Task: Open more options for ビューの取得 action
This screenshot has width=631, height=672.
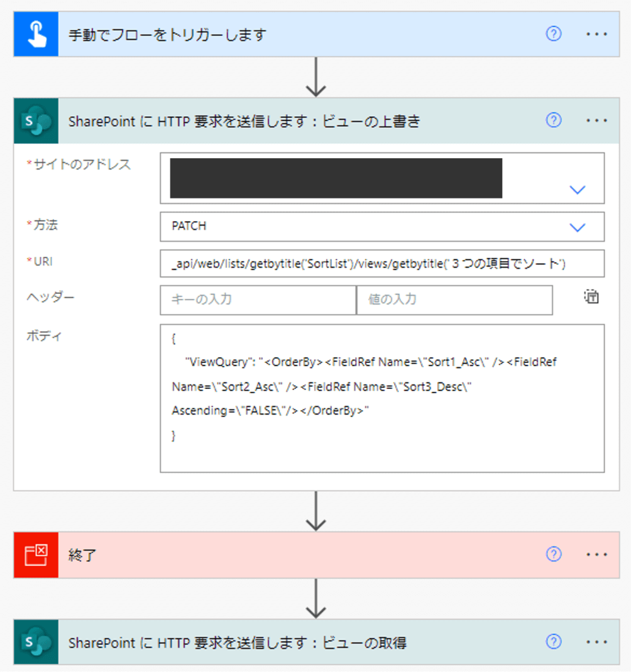Action: [596, 642]
